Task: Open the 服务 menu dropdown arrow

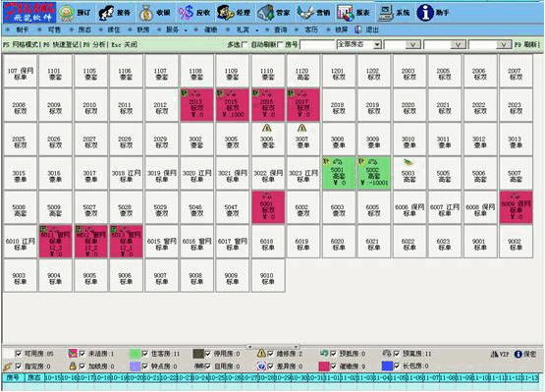Action: click(x=186, y=30)
